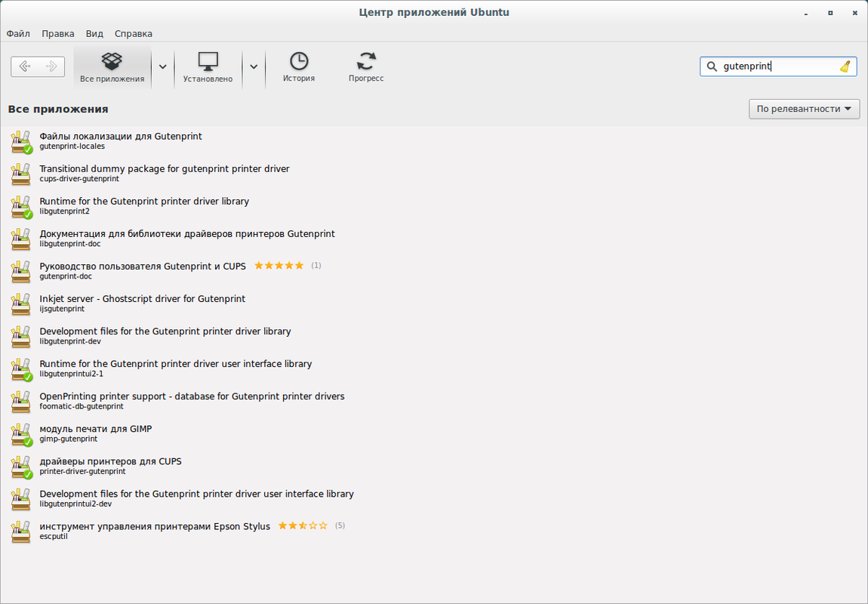868x604 pixels.
Task: Minimize the Ubuntu Software Center window
Action: pyautogui.click(x=806, y=13)
